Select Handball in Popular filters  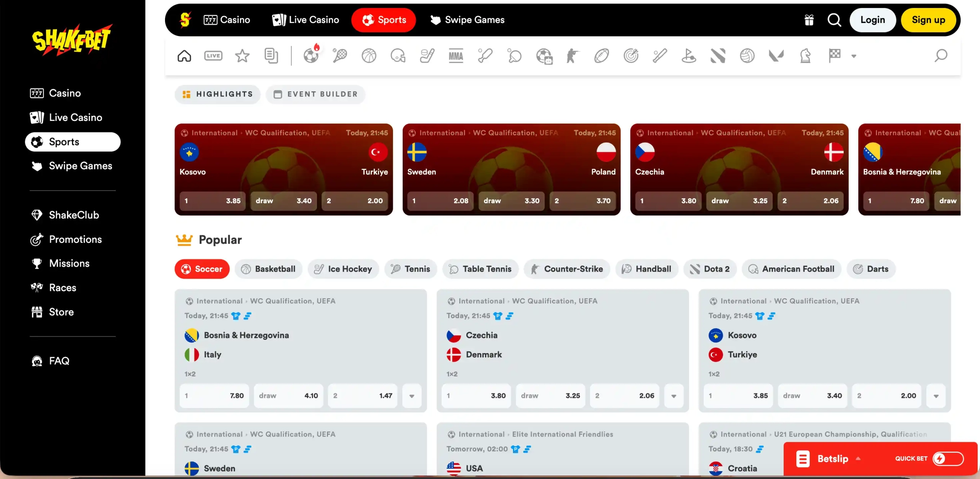(647, 269)
